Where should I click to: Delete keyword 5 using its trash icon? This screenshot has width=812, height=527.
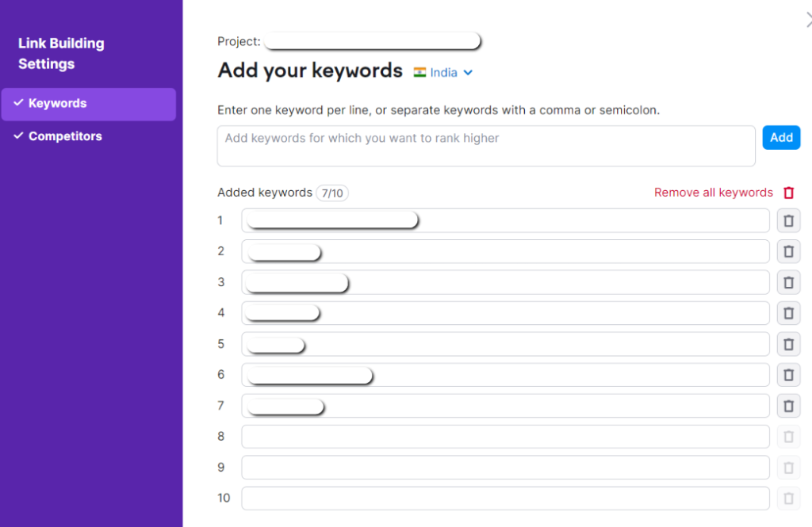point(788,344)
